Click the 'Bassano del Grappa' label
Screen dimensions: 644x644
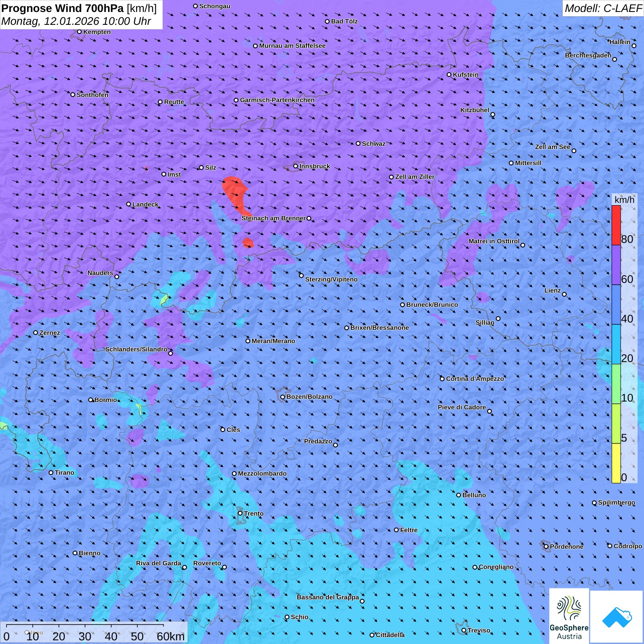(x=328, y=597)
